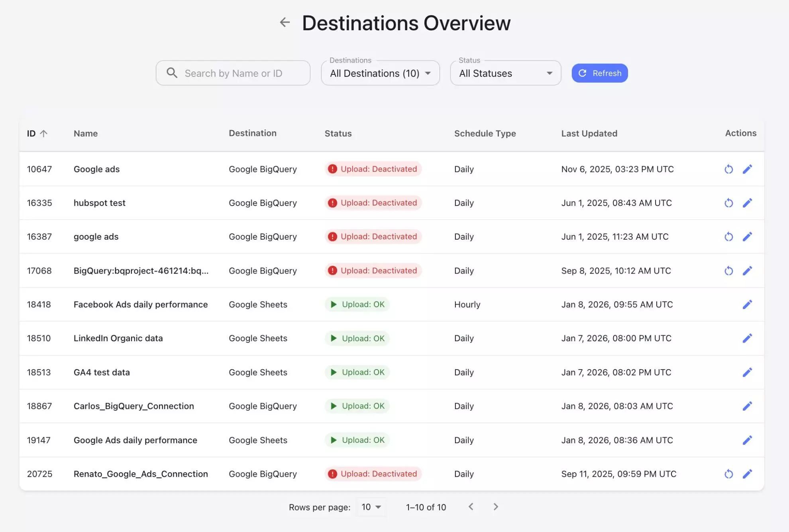Click the Last Updated column header

pos(589,133)
